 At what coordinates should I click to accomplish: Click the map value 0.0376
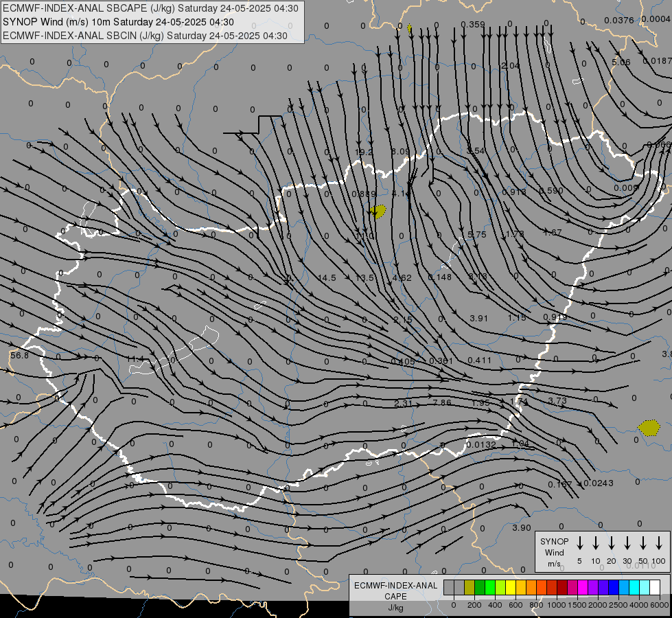tap(619, 21)
